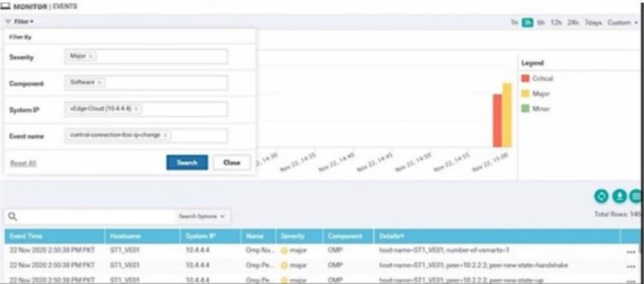Viewport: 644px width, 284px height.
Task: Open the table columns menu icon
Action: click(x=635, y=196)
